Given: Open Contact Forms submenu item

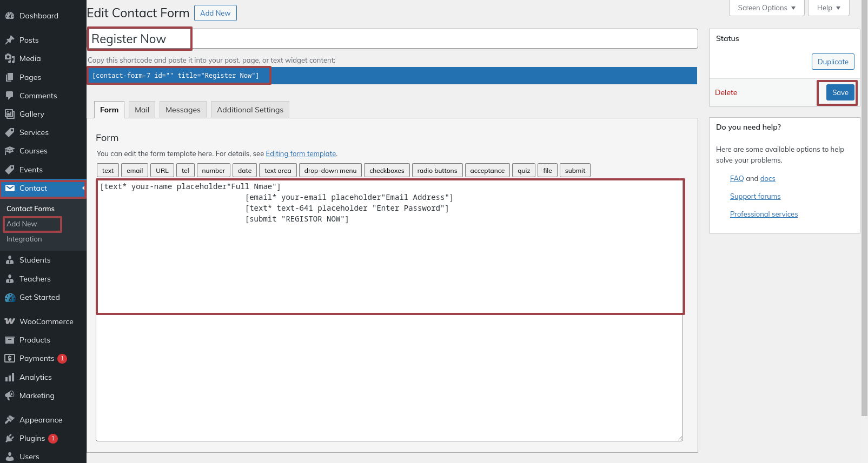Looking at the screenshot, I should coord(30,209).
